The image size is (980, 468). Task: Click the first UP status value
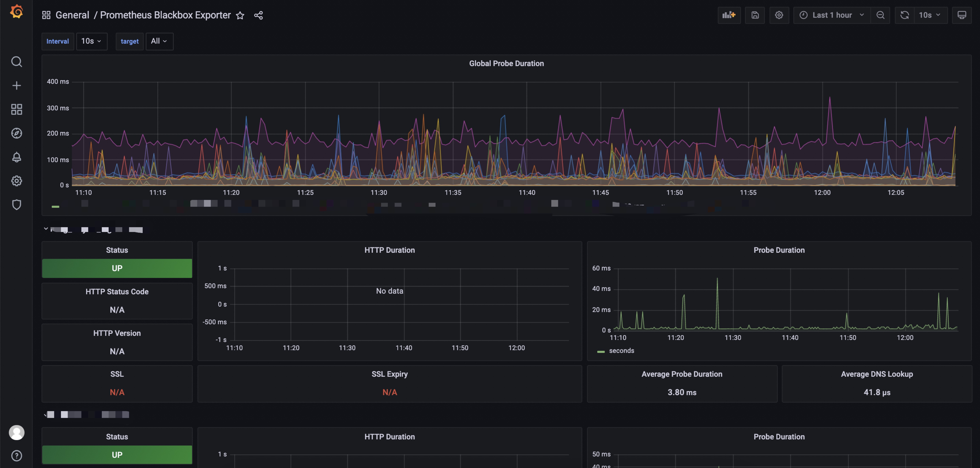coord(117,268)
